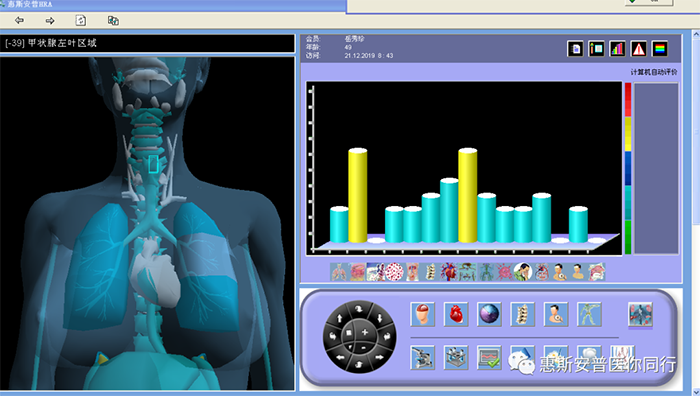
Task: Select the full body skeleton icon
Action: point(589,314)
